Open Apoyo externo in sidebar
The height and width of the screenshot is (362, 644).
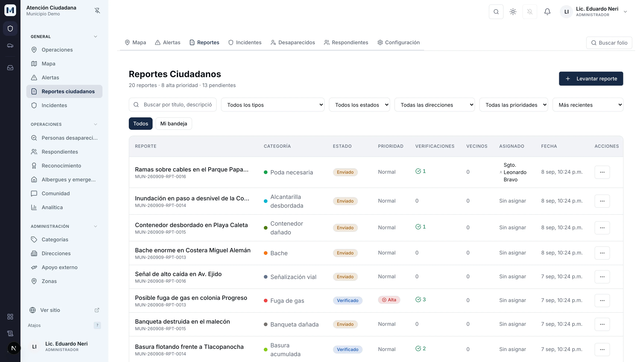[x=64, y=267]
